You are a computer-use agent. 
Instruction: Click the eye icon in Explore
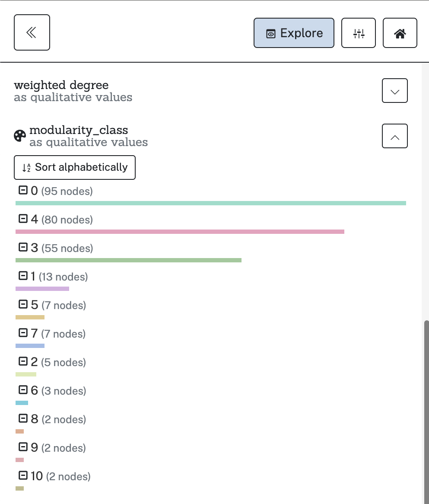271,34
